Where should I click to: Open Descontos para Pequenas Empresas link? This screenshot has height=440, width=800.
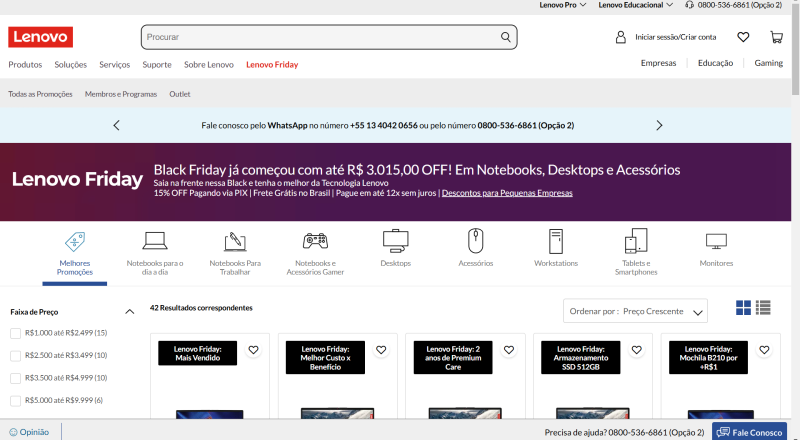[507, 193]
